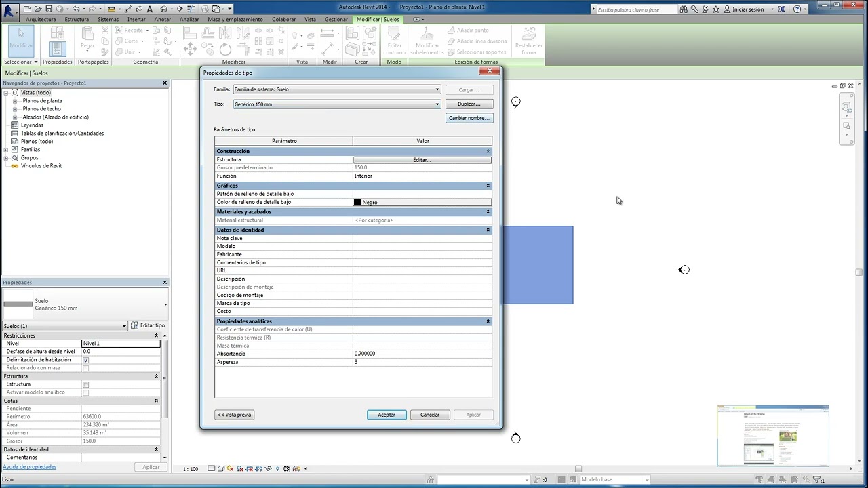The width and height of the screenshot is (868, 488).
Task: Open the Tipo dropdown showing Genérico 150 mm
Action: coord(337,104)
